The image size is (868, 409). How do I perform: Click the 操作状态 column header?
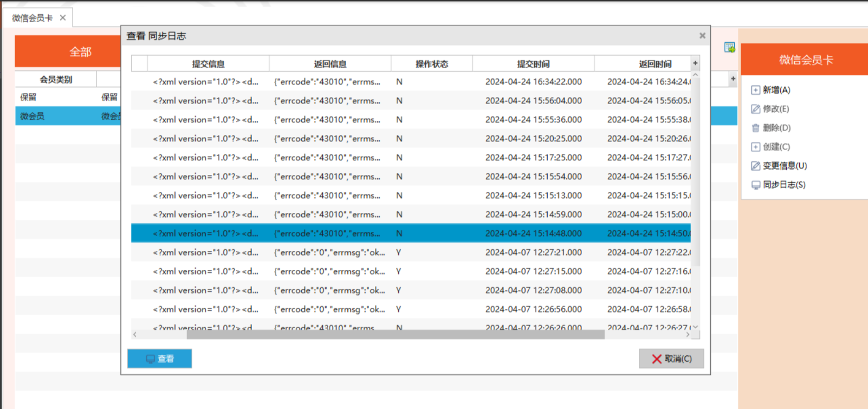coord(431,64)
